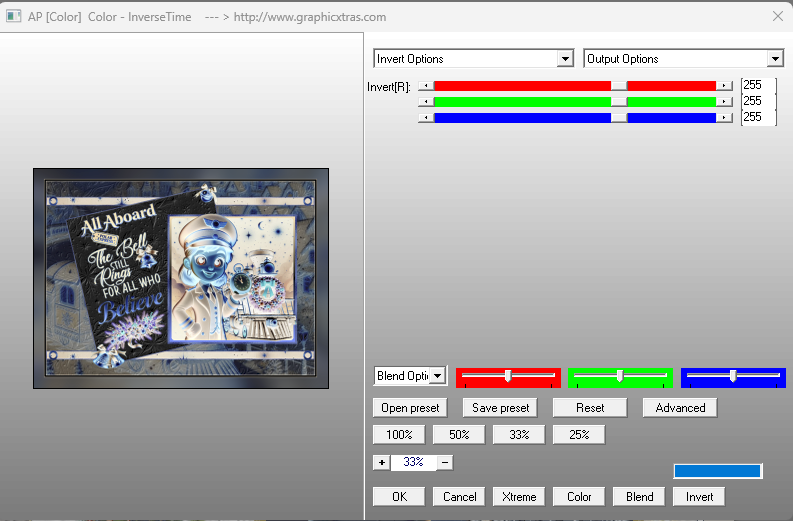The image size is (793, 521).
Task: Set preview zoom to 100%
Action: click(399, 434)
